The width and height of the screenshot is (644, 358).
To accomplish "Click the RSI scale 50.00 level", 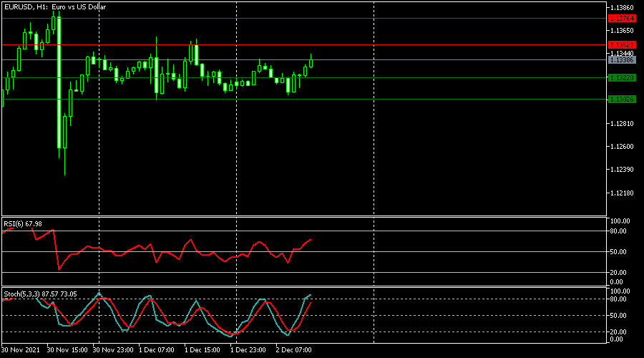I will [x=618, y=252].
